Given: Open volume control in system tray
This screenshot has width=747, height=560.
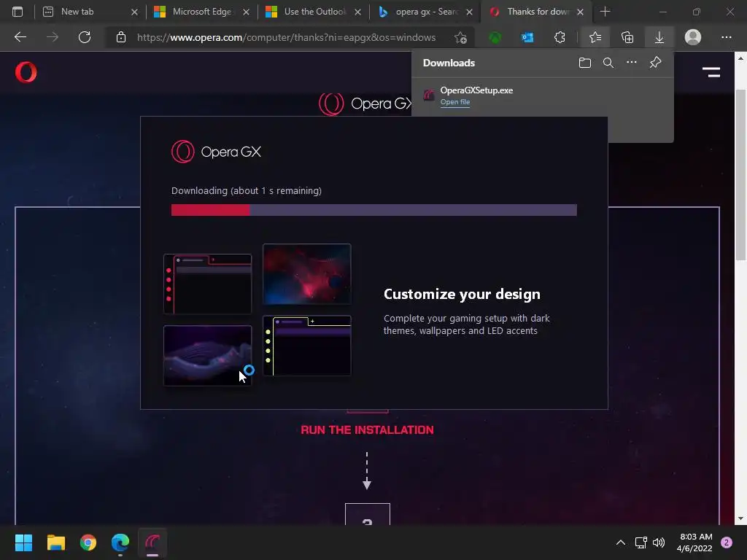Looking at the screenshot, I should (659, 542).
